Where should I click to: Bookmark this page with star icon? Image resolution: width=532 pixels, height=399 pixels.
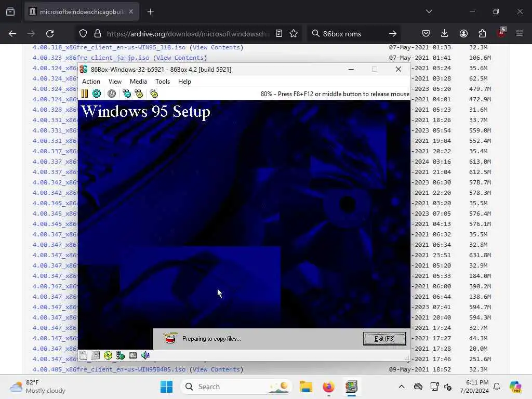(x=294, y=33)
